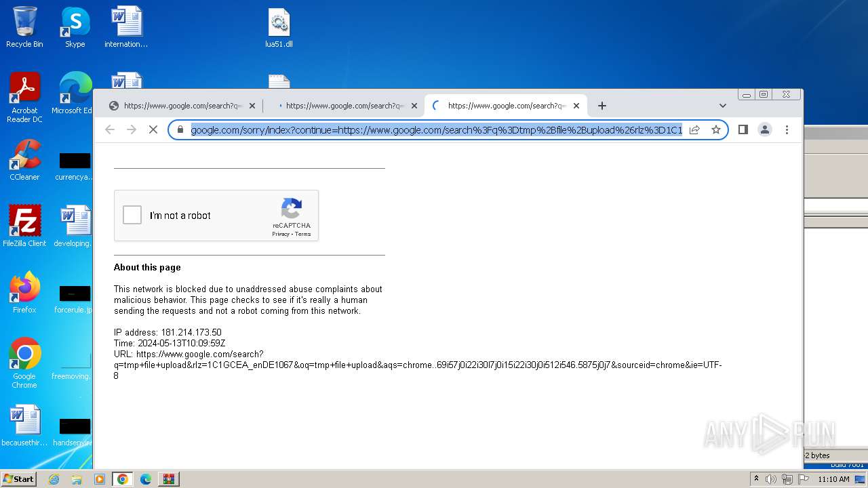Open Edge from the taskbar
The image size is (868, 488).
tap(145, 479)
